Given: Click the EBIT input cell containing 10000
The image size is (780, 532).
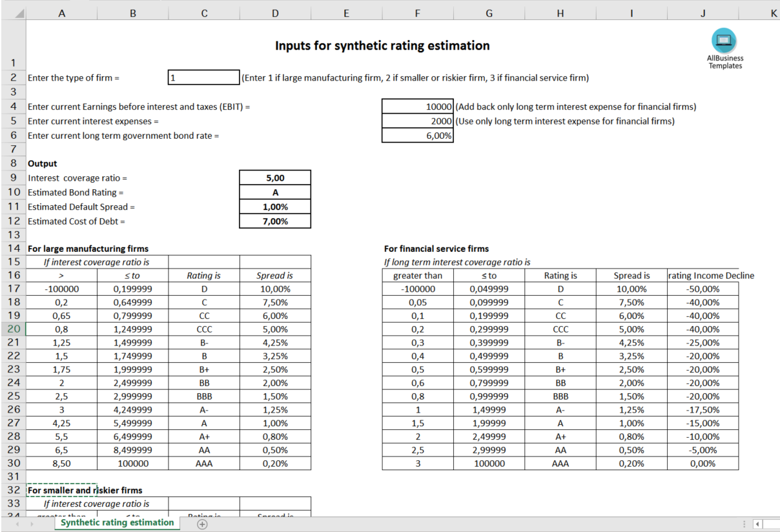Looking at the screenshot, I should (x=417, y=107).
